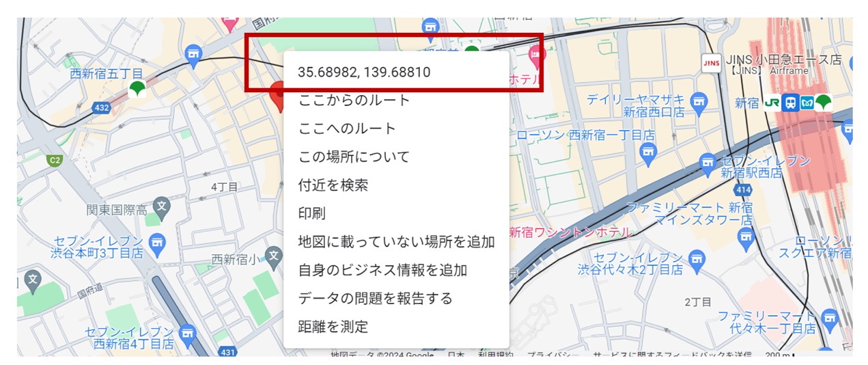Click the 西新宿小 school marker icon
The image size is (868, 365).
pyautogui.click(x=273, y=257)
